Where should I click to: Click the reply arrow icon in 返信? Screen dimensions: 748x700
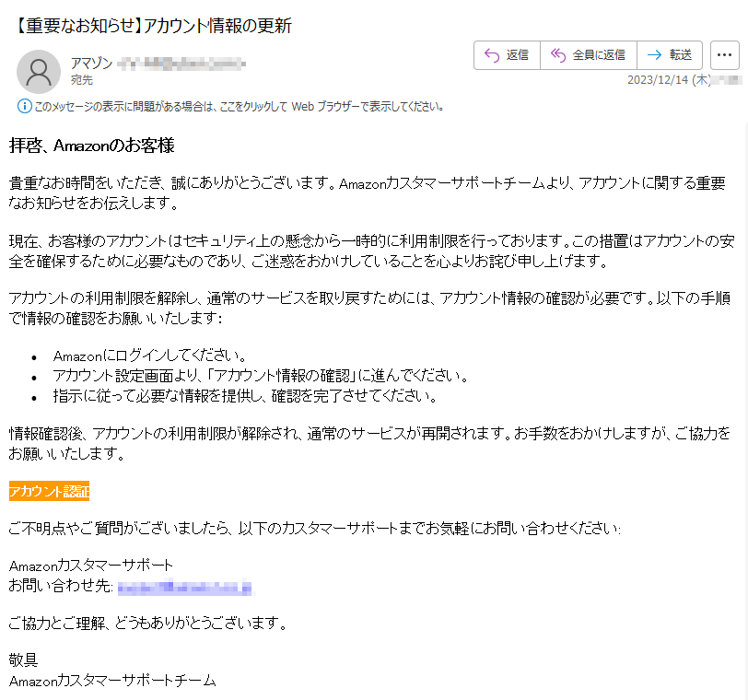492,55
